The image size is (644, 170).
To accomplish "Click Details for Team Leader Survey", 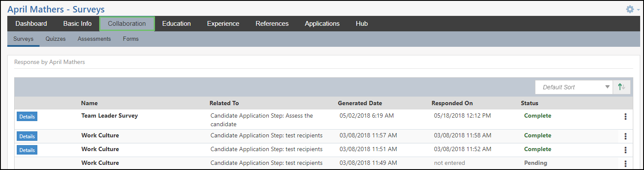I will 27,116.
